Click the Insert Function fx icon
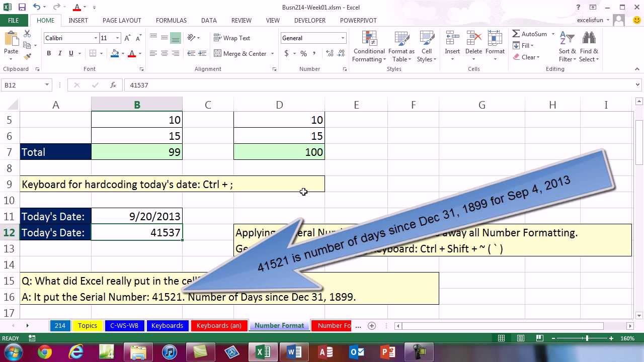644x362 pixels. coord(113,85)
